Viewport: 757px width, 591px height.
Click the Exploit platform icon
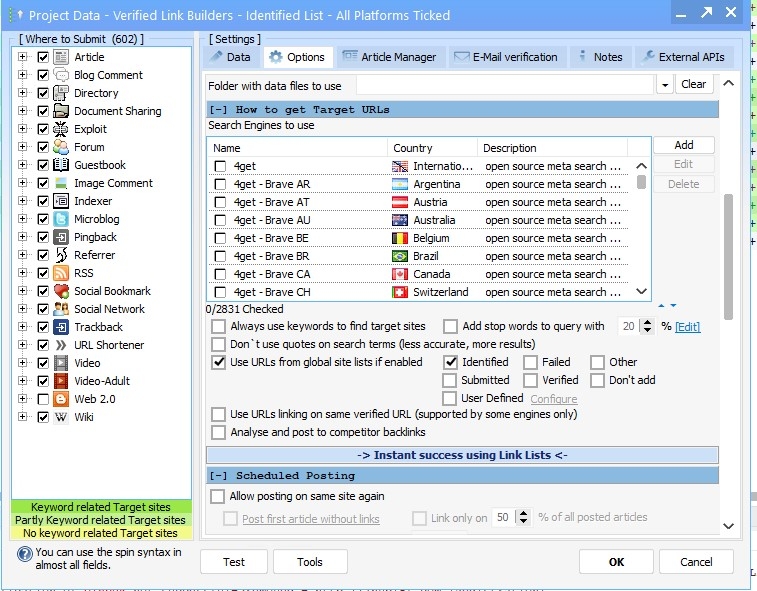click(61, 129)
